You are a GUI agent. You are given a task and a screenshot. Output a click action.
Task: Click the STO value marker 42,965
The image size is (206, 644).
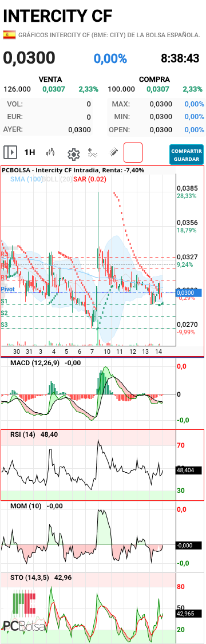[x=188, y=614]
